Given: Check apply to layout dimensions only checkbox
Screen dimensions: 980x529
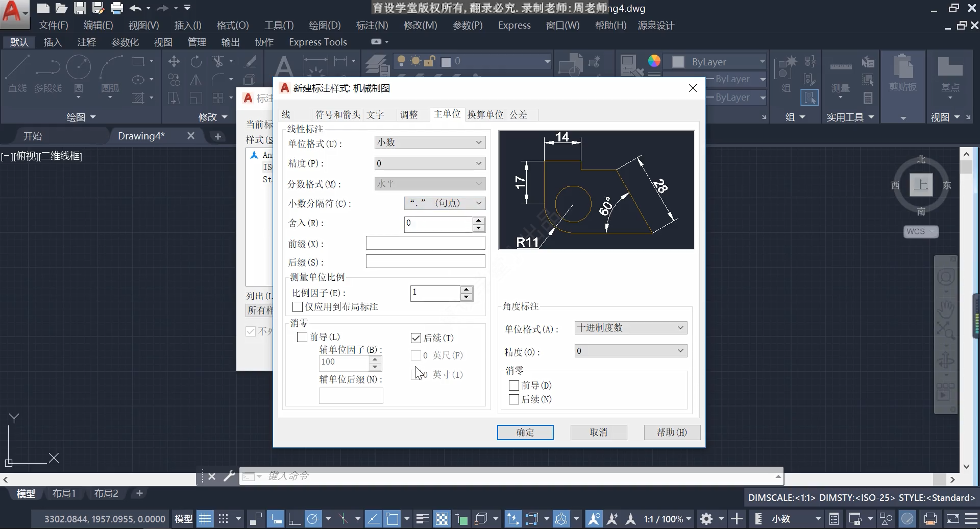Looking at the screenshot, I should point(298,307).
